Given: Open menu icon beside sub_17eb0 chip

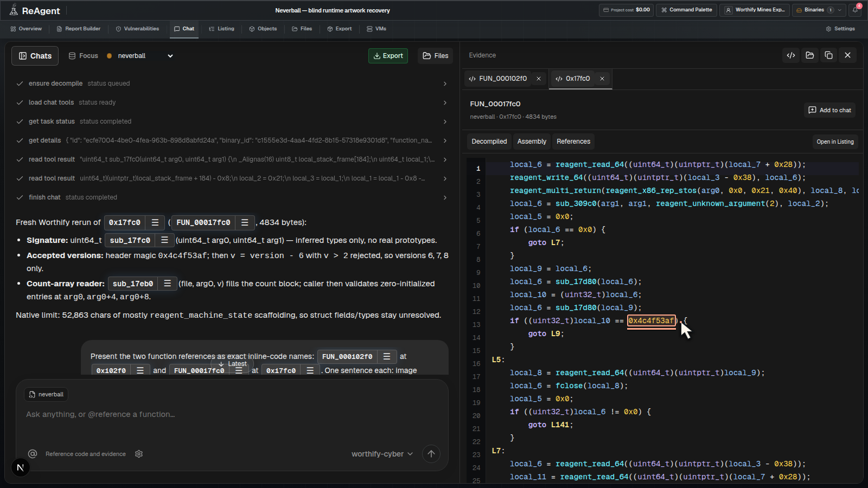Looking at the screenshot, I should (x=167, y=284).
